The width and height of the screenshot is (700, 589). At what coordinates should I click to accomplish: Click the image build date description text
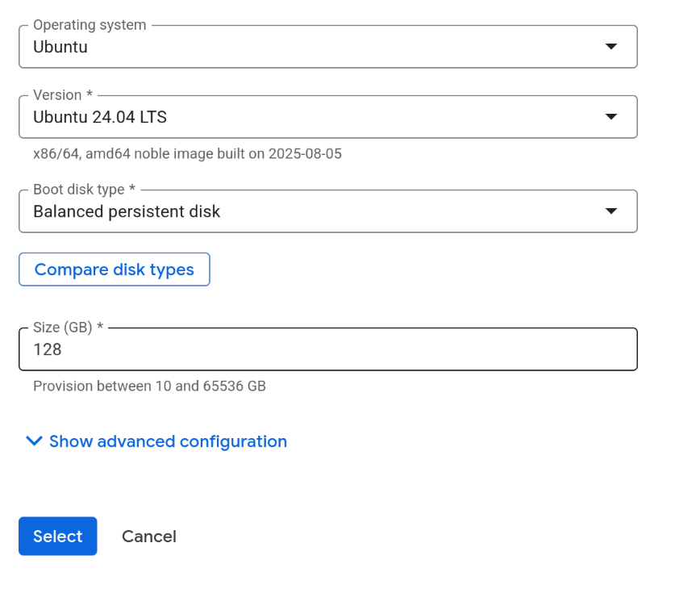187,153
